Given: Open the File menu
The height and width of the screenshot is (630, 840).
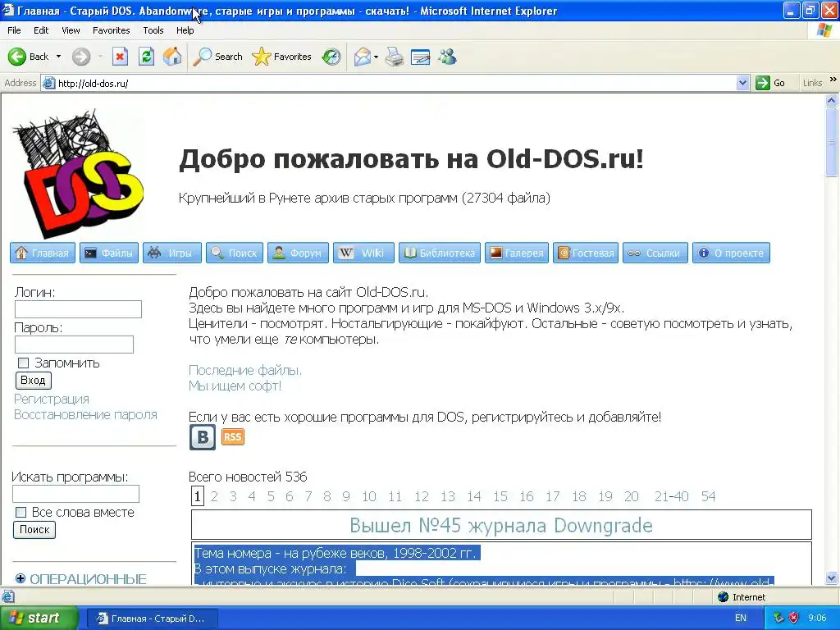Looking at the screenshot, I should click(x=14, y=30).
